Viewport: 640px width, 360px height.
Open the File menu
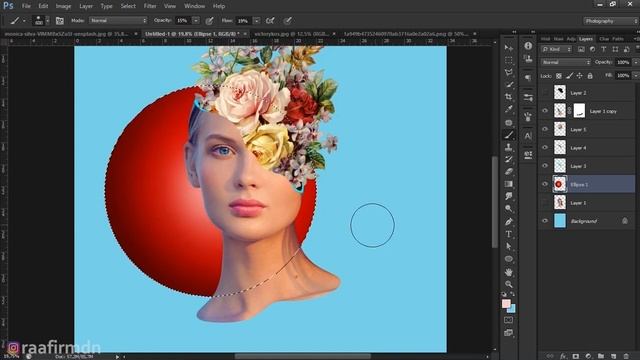pos(26,6)
